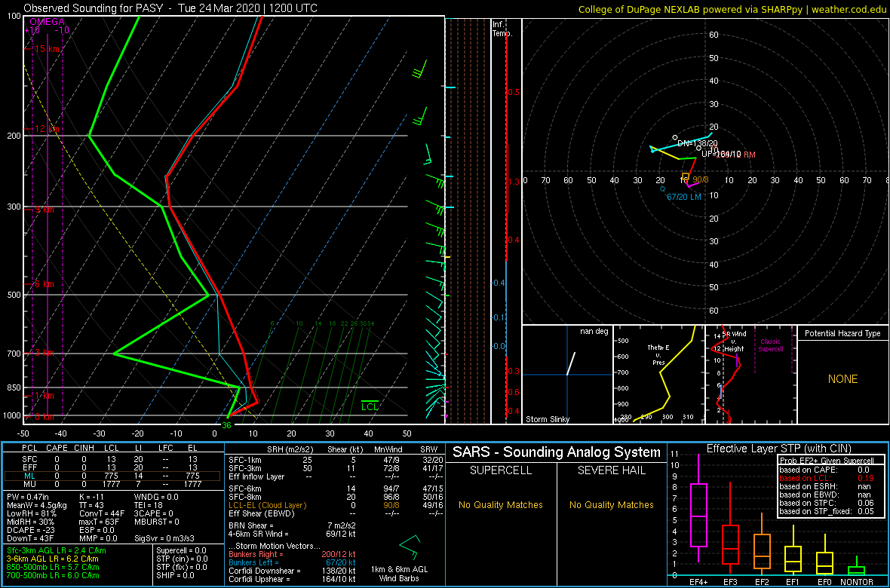Screen dimensions: 890x588
Task: Click the DCAPE = -23 value
Action: point(29,531)
